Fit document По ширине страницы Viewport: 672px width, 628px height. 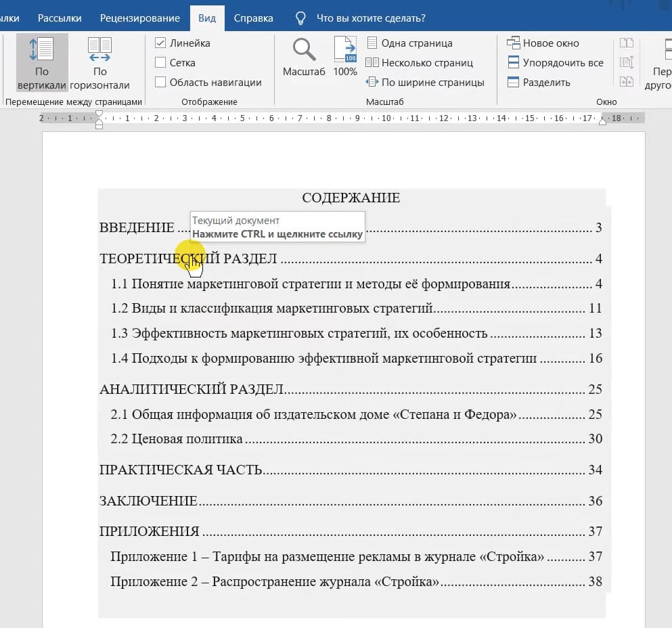425,83
